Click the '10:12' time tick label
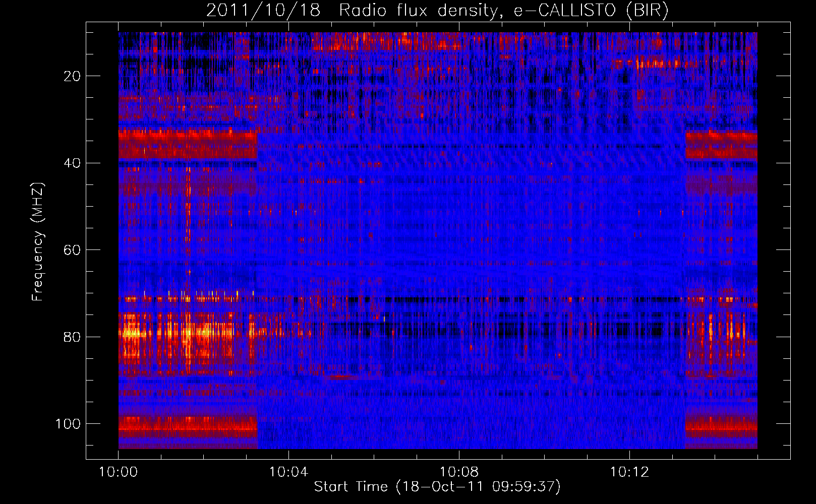Image resolution: width=816 pixels, height=504 pixels. [x=629, y=472]
